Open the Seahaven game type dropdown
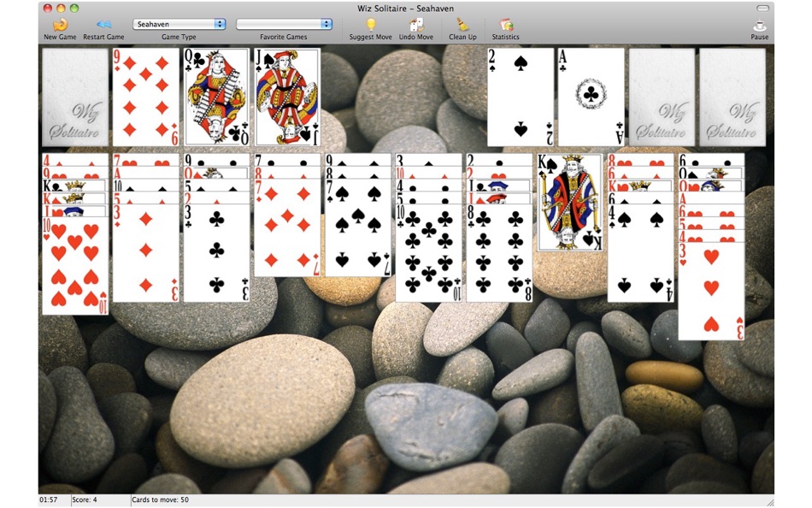The image size is (812, 508). pos(179,24)
